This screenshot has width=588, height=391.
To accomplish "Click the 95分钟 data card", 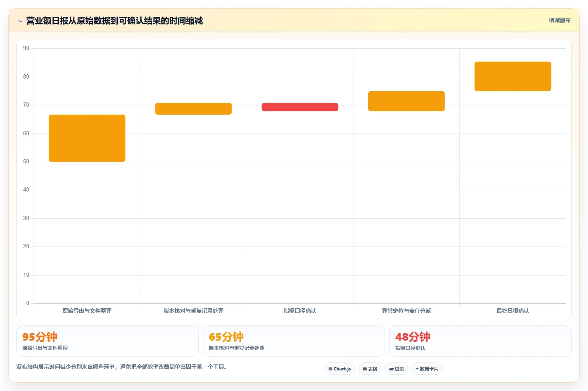I will click(x=108, y=341).
